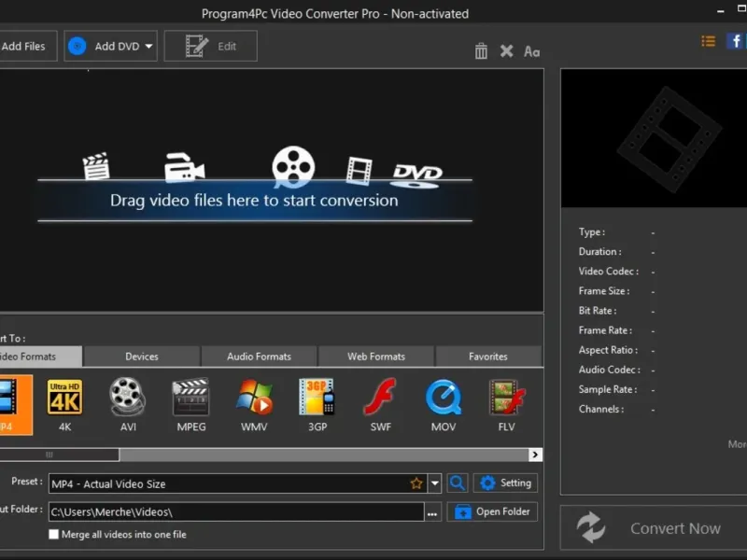Click the trash delete icon
The height and width of the screenshot is (560, 747).
[481, 51]
